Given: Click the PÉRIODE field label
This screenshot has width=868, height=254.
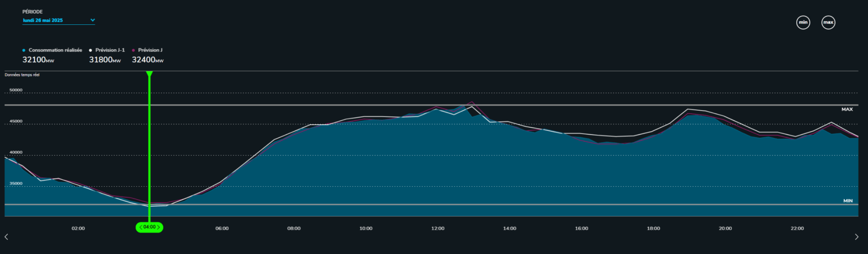Looking at the screenshot, I should [32, 11].
